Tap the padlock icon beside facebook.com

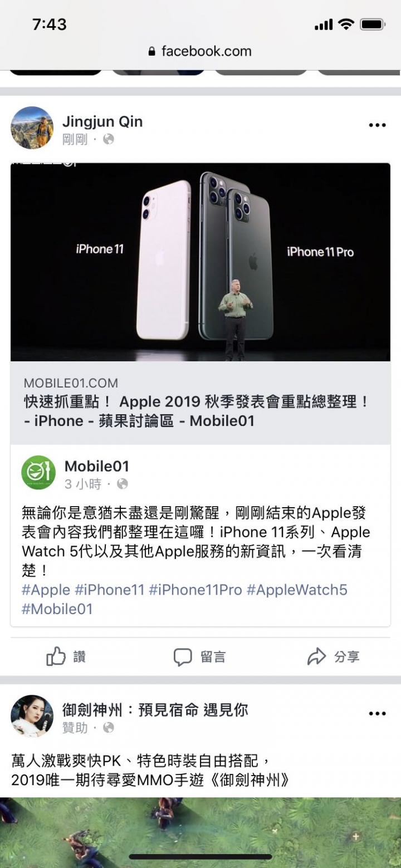coord(152,52)
